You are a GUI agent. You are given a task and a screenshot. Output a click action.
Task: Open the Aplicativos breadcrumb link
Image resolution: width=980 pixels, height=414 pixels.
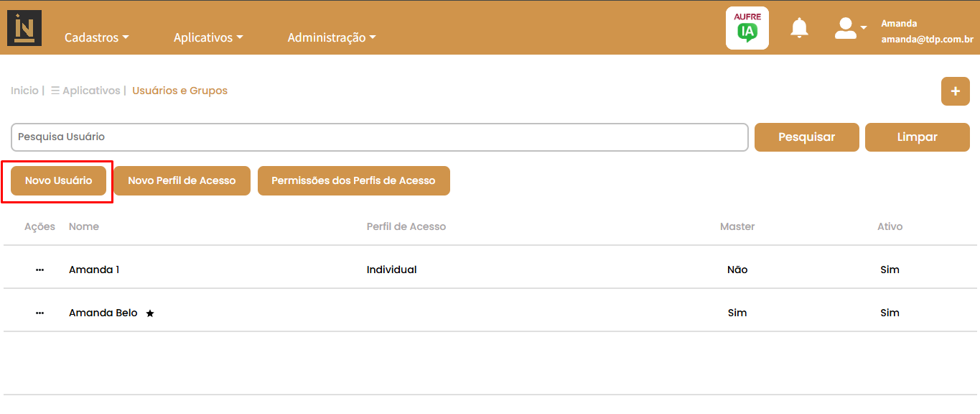pos(90,91)
